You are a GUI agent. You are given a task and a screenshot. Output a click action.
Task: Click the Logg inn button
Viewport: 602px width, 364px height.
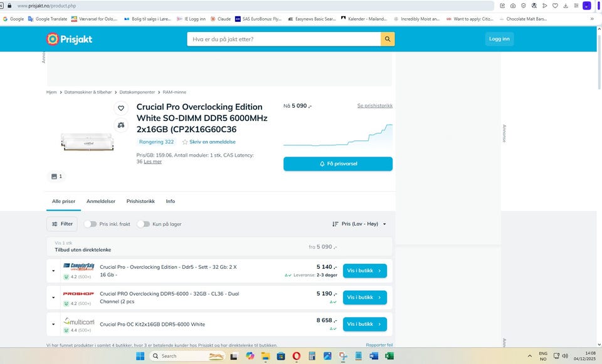pyautogui.click(x=499, y=39)
